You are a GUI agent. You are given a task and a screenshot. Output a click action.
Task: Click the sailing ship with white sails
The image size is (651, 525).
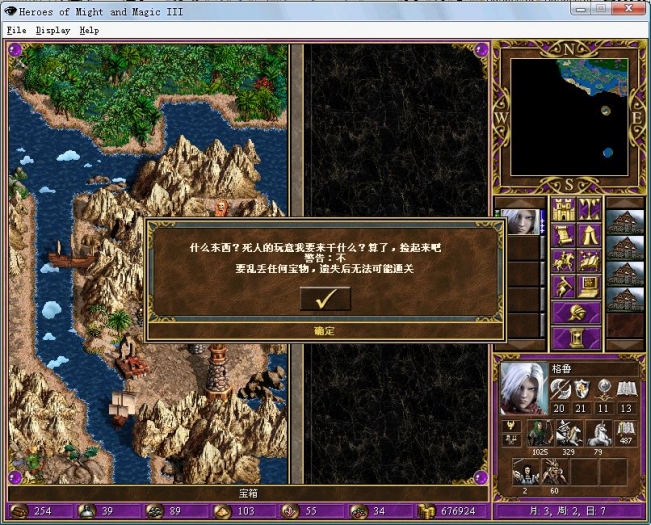coord(122,409)
